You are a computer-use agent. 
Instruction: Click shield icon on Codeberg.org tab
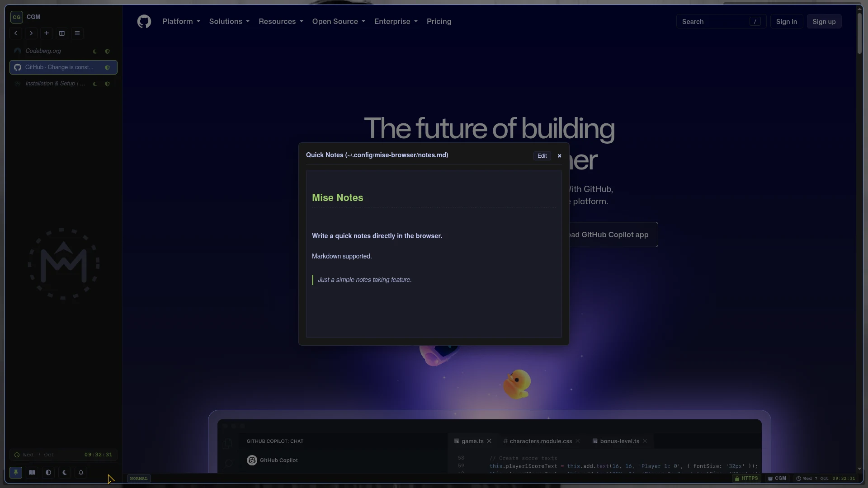click(x=107, y=52)
